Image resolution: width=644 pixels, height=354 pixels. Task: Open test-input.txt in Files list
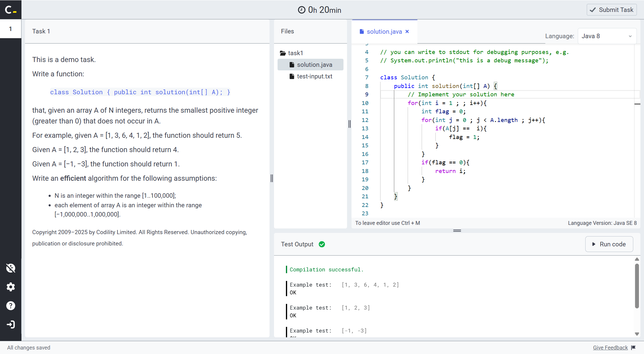(x=310, y=76)
